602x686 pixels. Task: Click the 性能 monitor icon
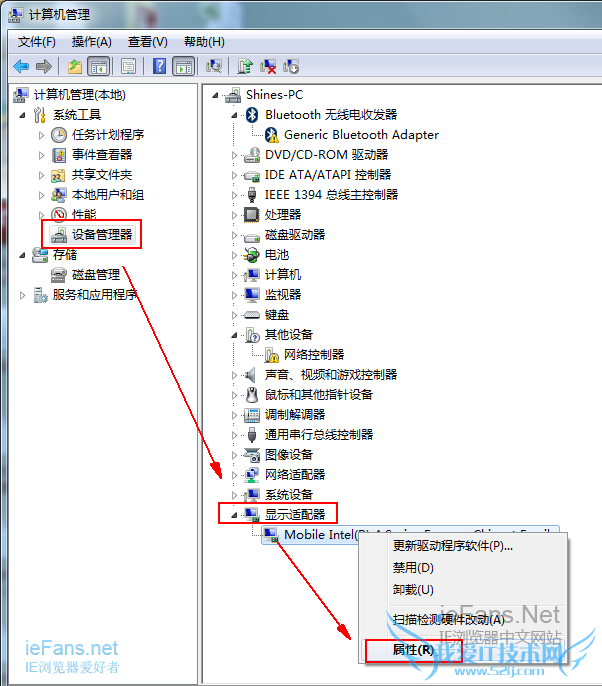point(59,214)
